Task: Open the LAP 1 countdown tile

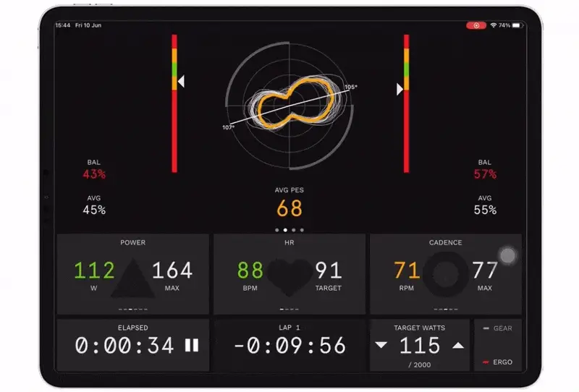Action: coord(289,344)
